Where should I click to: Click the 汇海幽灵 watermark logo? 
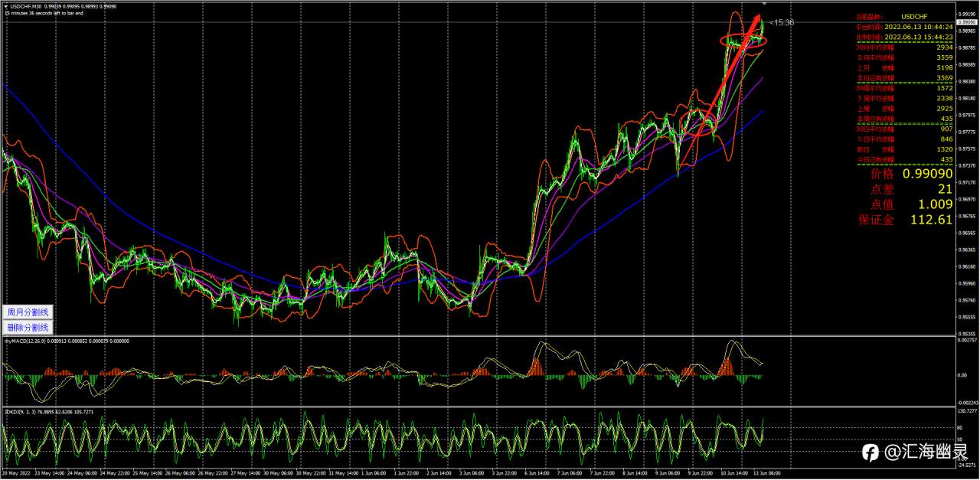pos(916,452)
